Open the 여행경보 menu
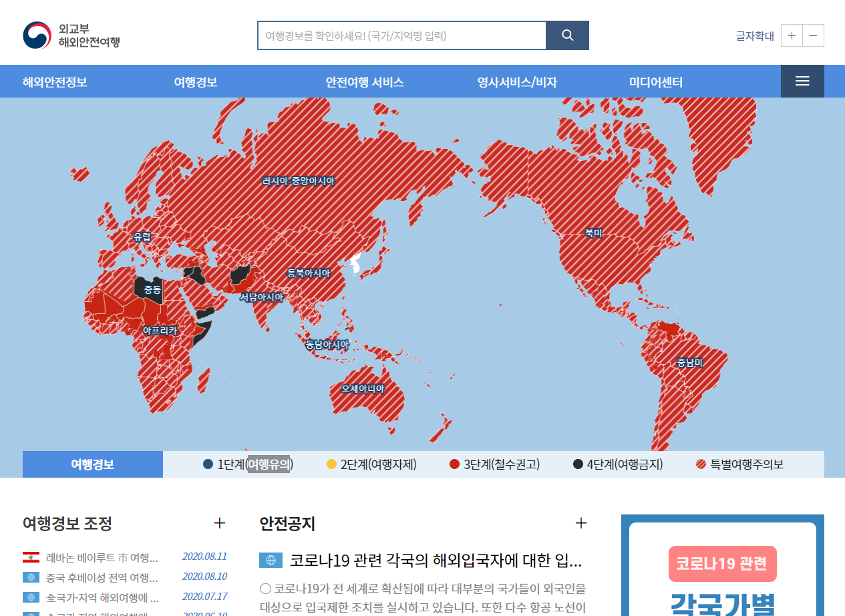Screen dimensions: 845x616 [x=196, y=82]
